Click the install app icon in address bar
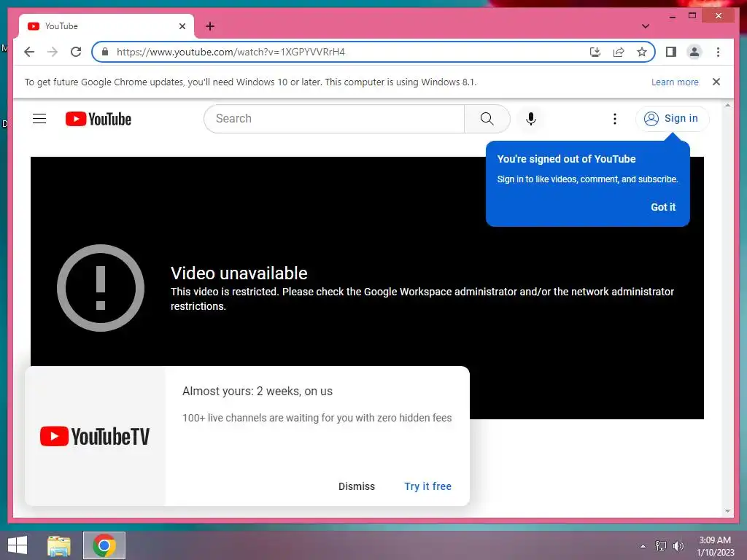 (595, 52)
